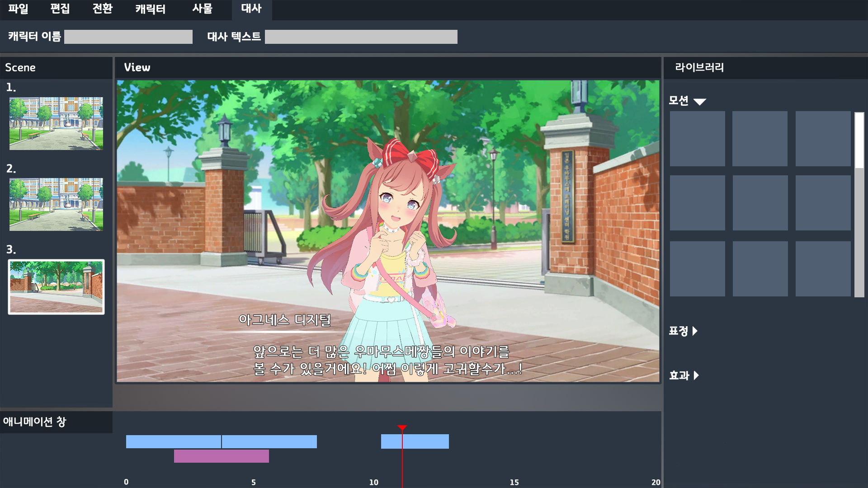The width and height of the screenshot is (868, 488).
Task: Open the 파일 menu
Action: 18,9
